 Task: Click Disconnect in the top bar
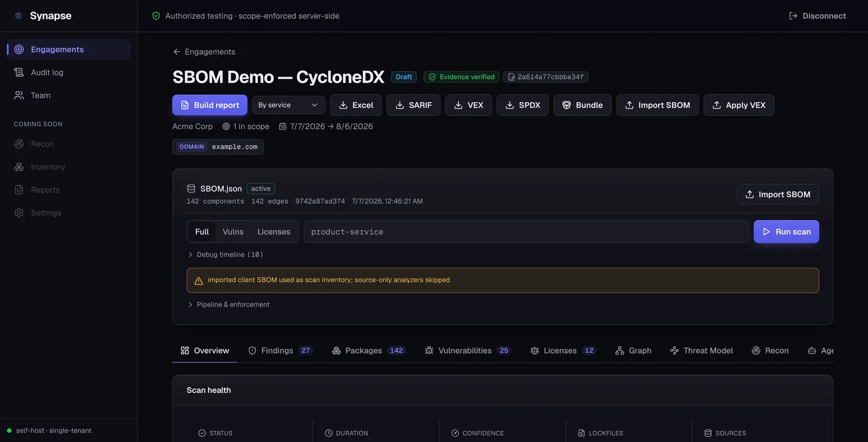(x=818, y=16)
